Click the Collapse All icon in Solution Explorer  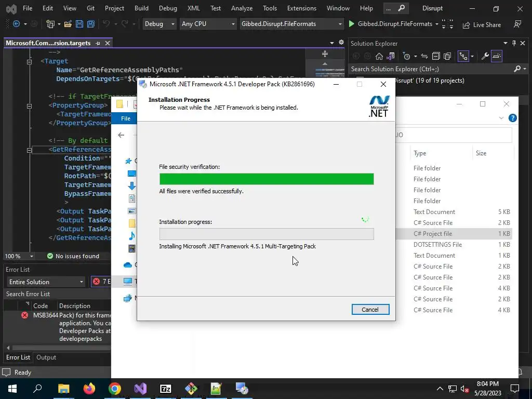click(x=436, y=56)
